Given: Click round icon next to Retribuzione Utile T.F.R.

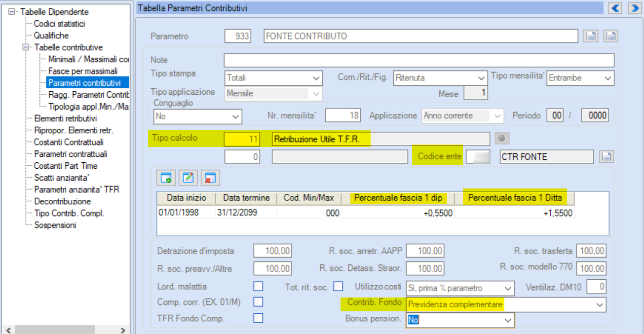Looking at the screenshot, I should [502, 139].
